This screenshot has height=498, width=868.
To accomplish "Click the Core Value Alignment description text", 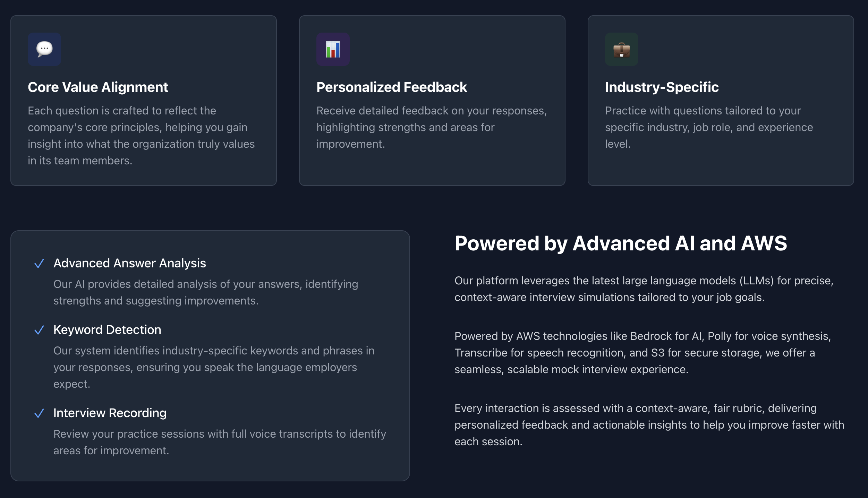I will click(141, 136).
